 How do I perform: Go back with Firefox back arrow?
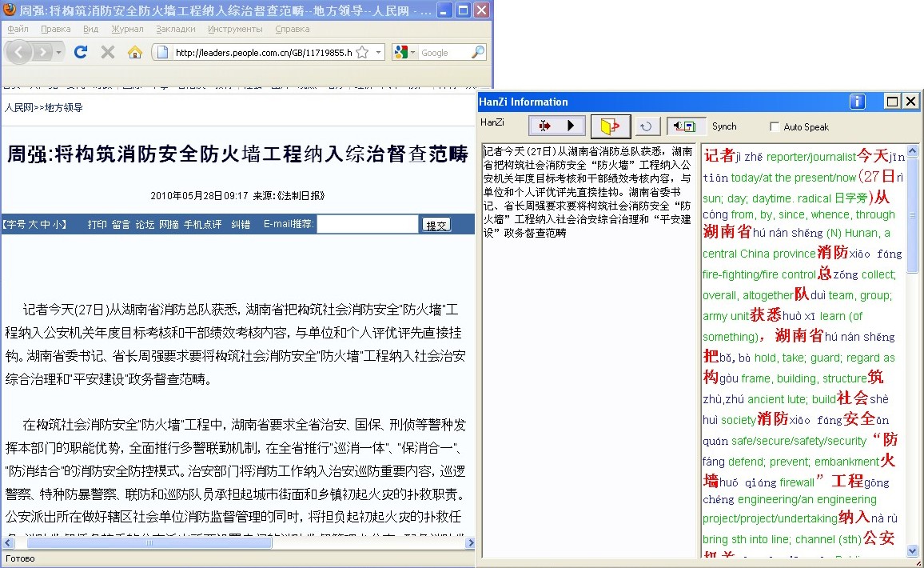pyautogui.click(x=18, y=53)
